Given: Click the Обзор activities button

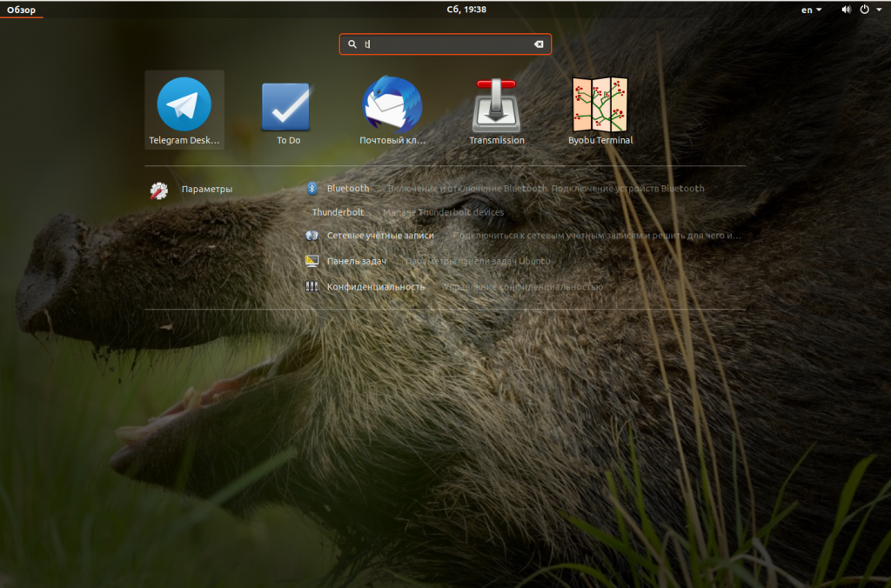Looking at the screenshot, I should [22, 10].
